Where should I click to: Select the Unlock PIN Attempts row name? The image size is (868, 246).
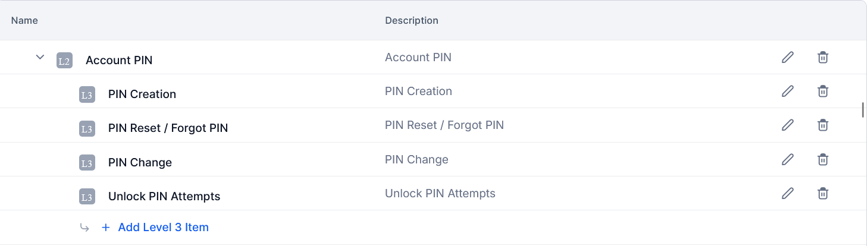164,197
